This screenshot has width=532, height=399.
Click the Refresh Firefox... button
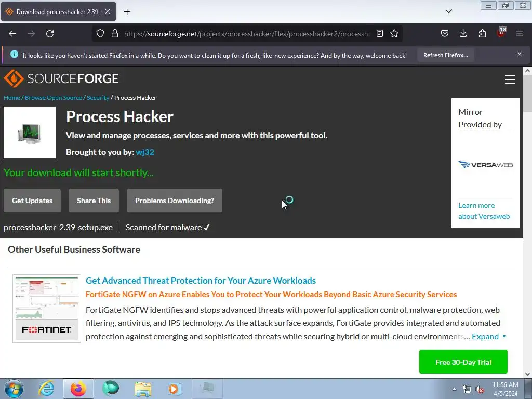tap(445, 55)
